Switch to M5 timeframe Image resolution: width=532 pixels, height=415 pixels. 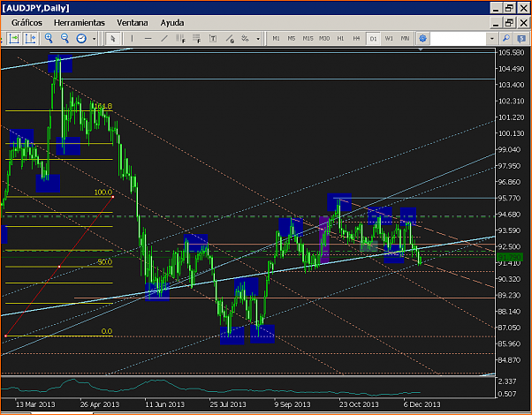292,39
